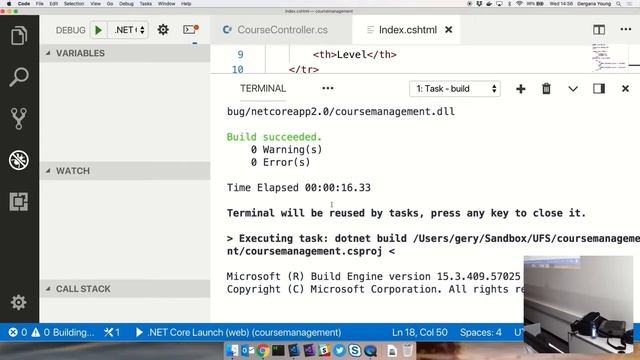The image size is (640, 360).
Task: Open the Debug view in activity bar
Action: [19, 160]
